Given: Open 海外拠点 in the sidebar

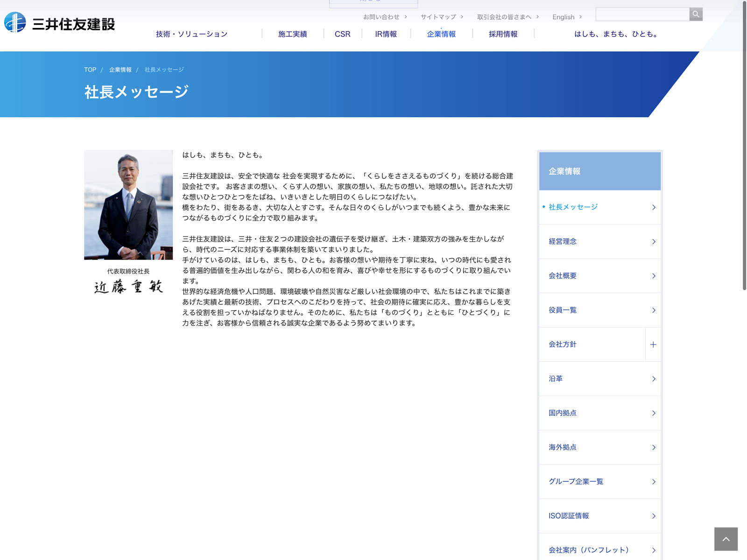Looking at the screenshot, I should pyautogui.click(x=563, y=447).
